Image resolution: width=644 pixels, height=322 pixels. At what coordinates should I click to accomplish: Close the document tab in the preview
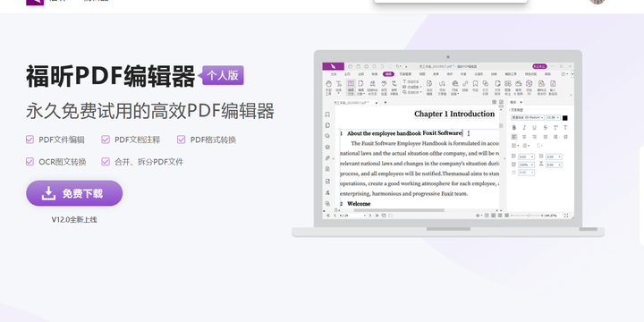click(x=377, y=102)
